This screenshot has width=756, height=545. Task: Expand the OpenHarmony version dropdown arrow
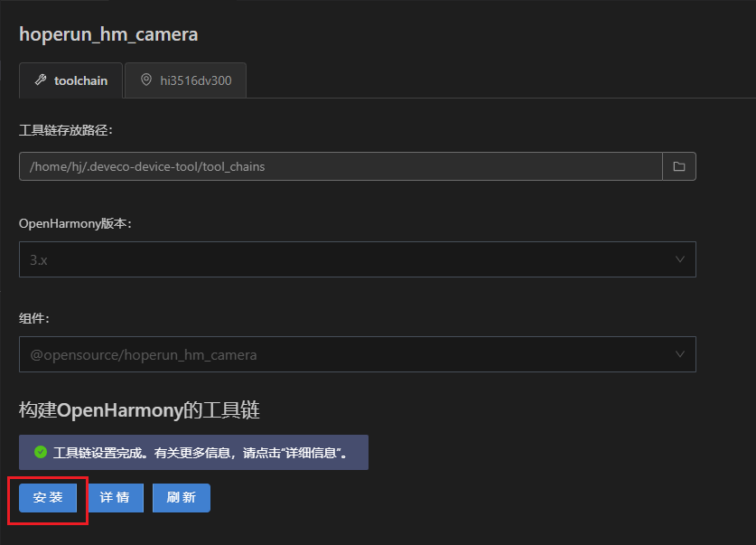(x=680, y=259)
